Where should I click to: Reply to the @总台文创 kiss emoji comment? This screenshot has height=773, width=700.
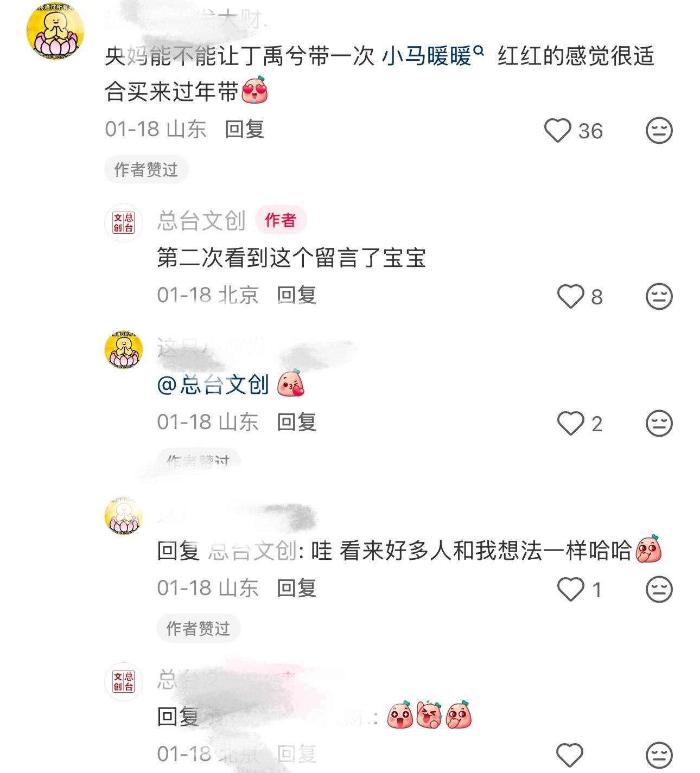(x=296, y=423)
